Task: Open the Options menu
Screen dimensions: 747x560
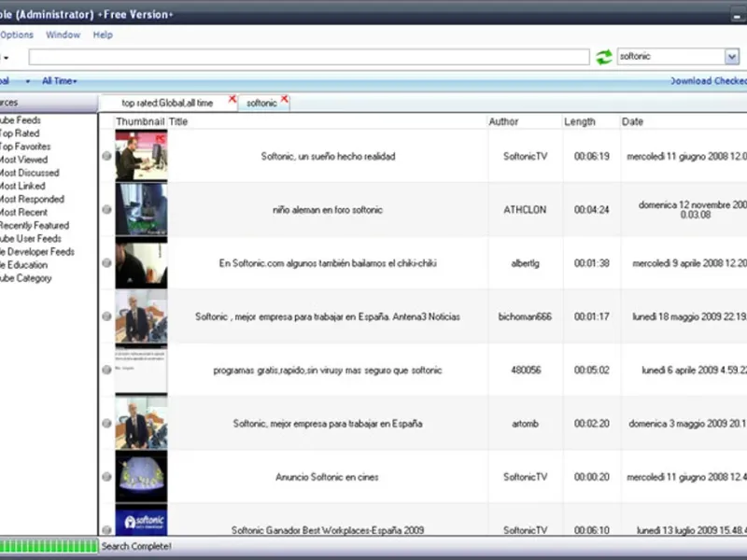Action: click(x=17, y=35)
